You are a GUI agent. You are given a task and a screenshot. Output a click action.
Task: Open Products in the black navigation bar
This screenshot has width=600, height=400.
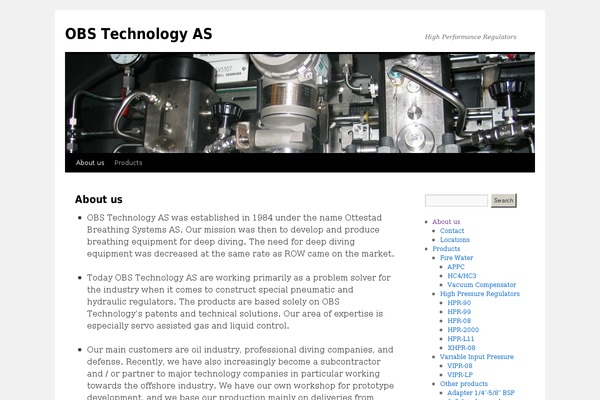click(128, 163)
